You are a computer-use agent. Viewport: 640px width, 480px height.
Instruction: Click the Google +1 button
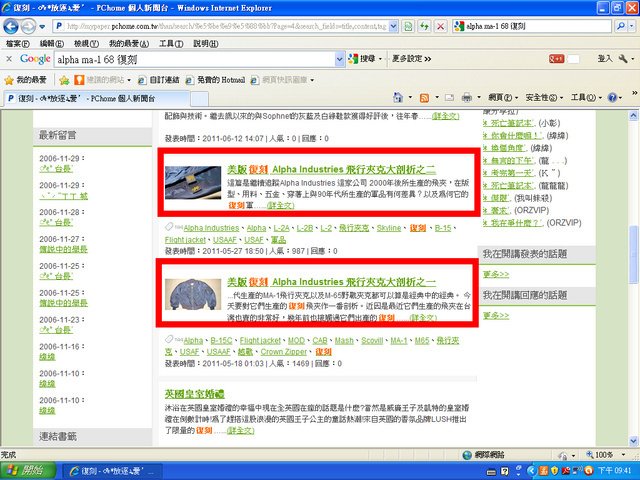point(556,59)
